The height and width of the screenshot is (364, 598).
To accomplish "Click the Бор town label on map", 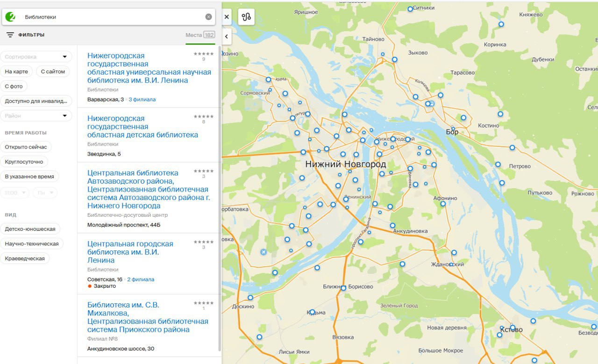I will coord(452,132).
